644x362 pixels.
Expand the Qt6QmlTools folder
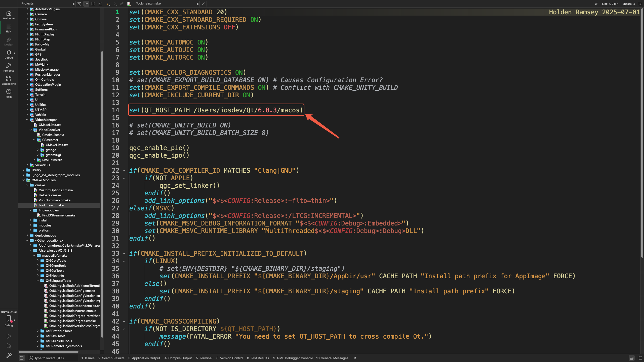point(38,336)
